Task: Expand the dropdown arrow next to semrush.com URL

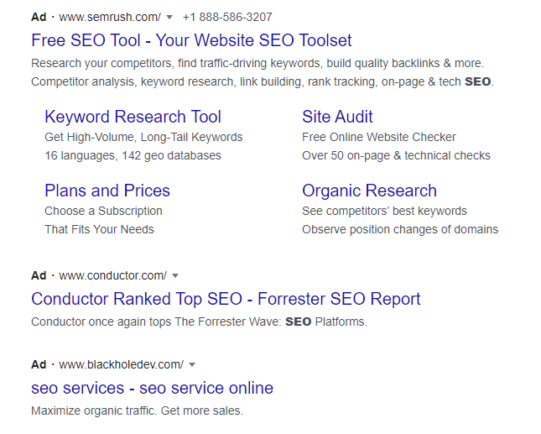Action: click(x=169, y=17)
